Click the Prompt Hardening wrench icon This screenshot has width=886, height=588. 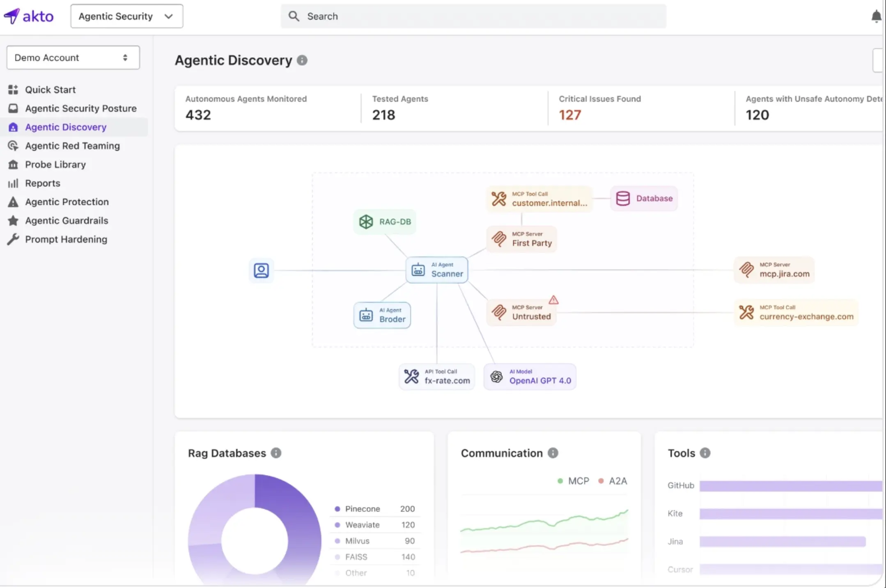13,239
